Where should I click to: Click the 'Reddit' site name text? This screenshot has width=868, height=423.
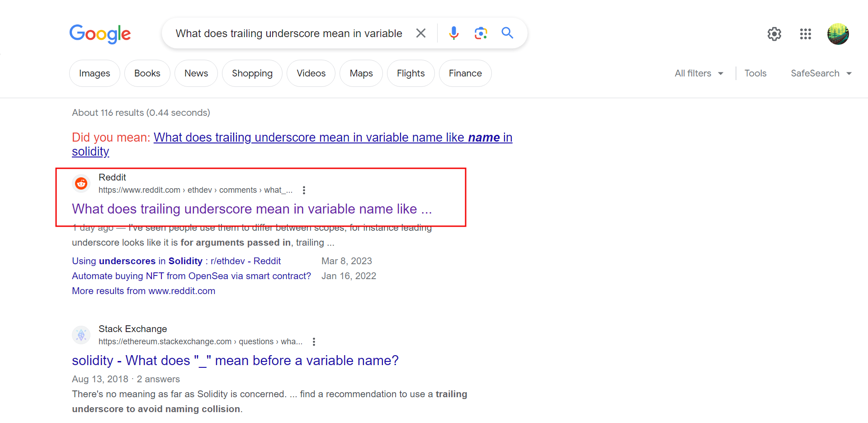pyautogui.click(x=112, y=177)
